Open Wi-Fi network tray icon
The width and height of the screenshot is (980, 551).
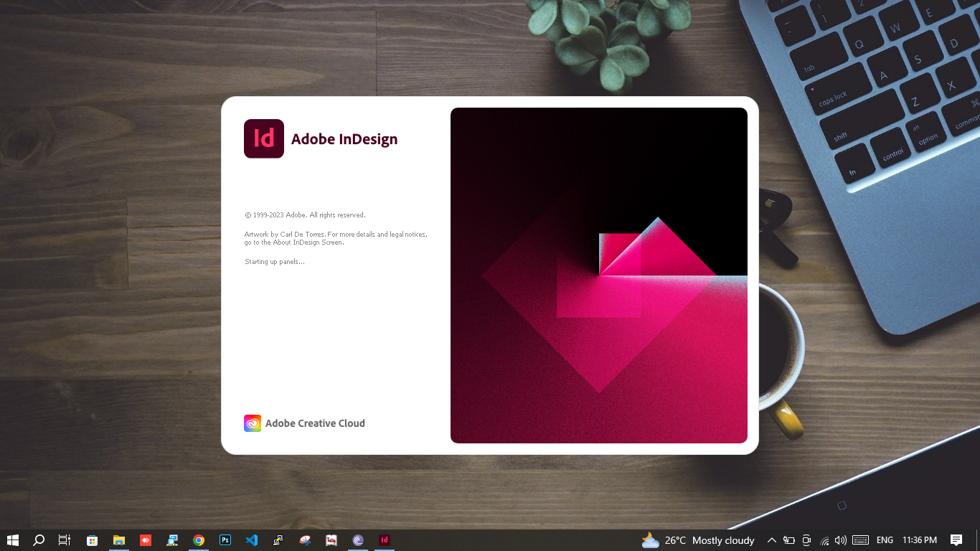click(x=824, y=540)
